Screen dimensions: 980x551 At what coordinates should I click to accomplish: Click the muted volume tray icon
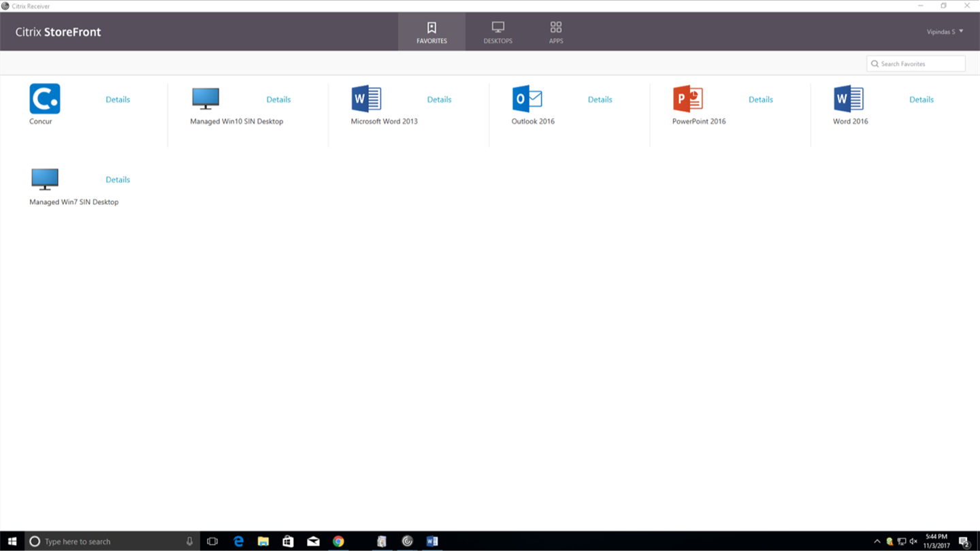pyautogui.click(x=913, y=541)
